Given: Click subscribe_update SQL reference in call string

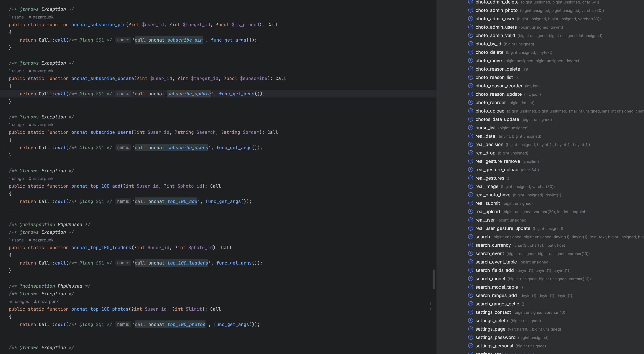Looking at the screenshot, I should tap(189, 94).
